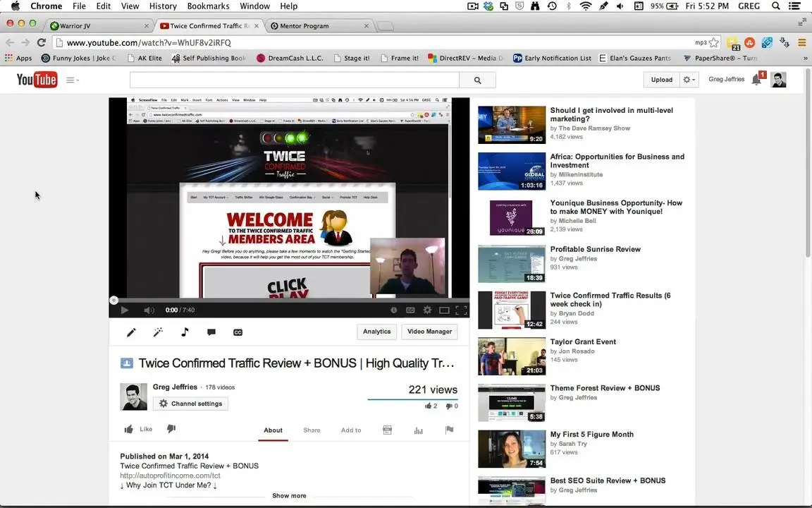Viewport: 812px width, 508px height.
Task: Switch to the Warrior JV tab
Action: pyautogui.click(x=97, y=25)
